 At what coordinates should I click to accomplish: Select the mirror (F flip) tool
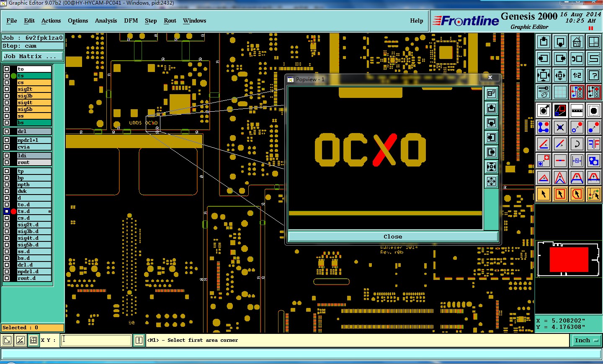[594, 144]
